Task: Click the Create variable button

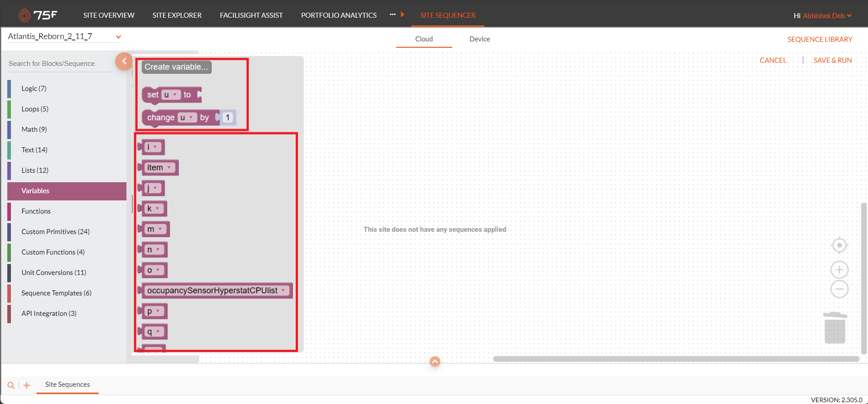Action: [176, 67]
